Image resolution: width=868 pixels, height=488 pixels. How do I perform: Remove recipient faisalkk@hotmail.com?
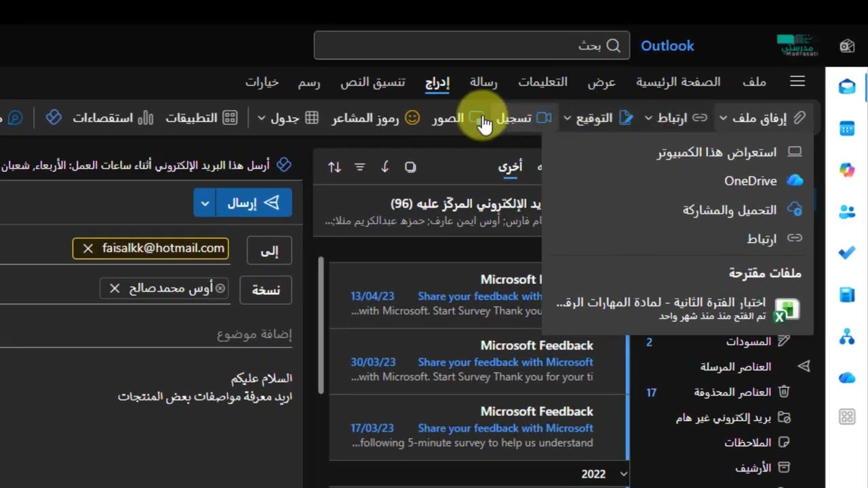point(88,249)
